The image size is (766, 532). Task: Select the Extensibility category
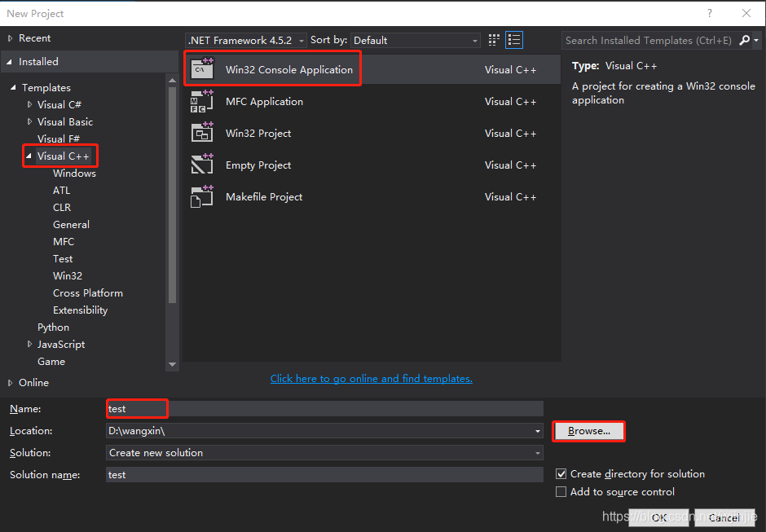coord(80,310)
